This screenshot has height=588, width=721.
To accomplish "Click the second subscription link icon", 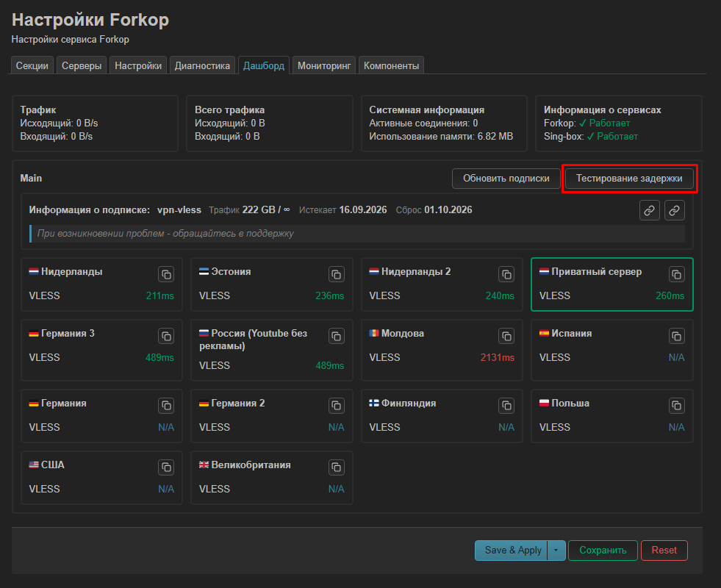I will 674,210.
